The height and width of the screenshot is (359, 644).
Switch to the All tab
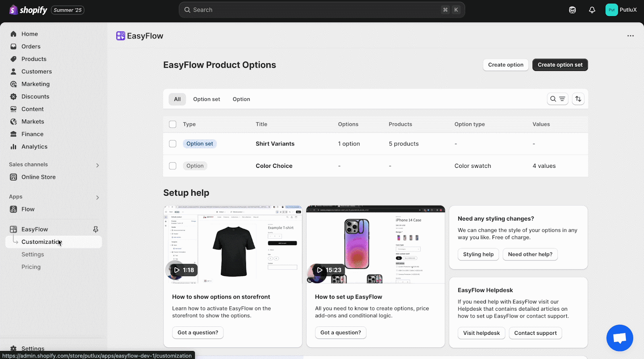click(x=177, y=99)
